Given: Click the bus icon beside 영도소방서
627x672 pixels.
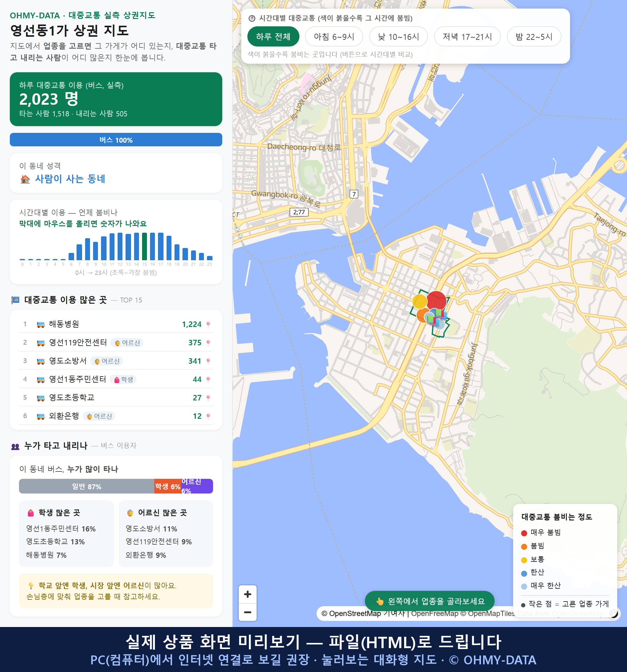Looking at the screenshot, I should coord(40,361).
